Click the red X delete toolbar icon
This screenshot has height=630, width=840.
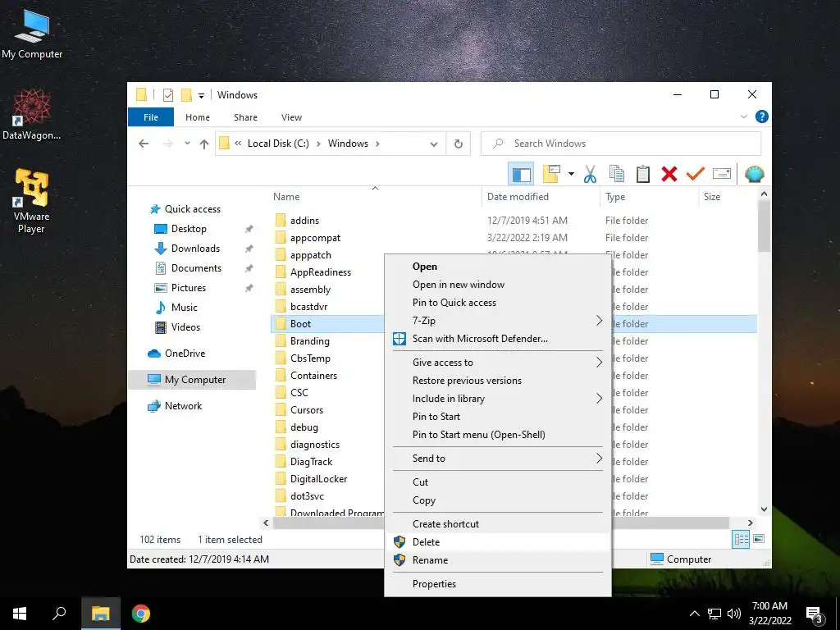(669, 174)
